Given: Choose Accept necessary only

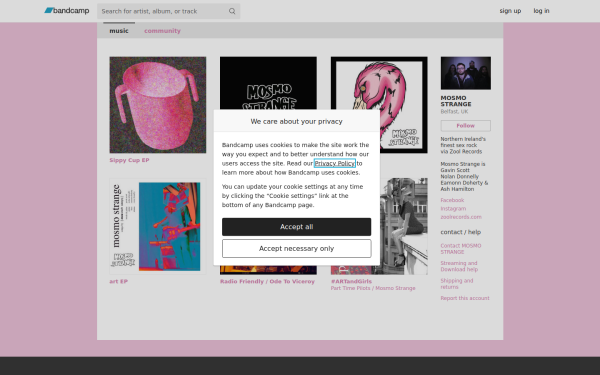Looking at the screenshot, I should pos(297,249).
